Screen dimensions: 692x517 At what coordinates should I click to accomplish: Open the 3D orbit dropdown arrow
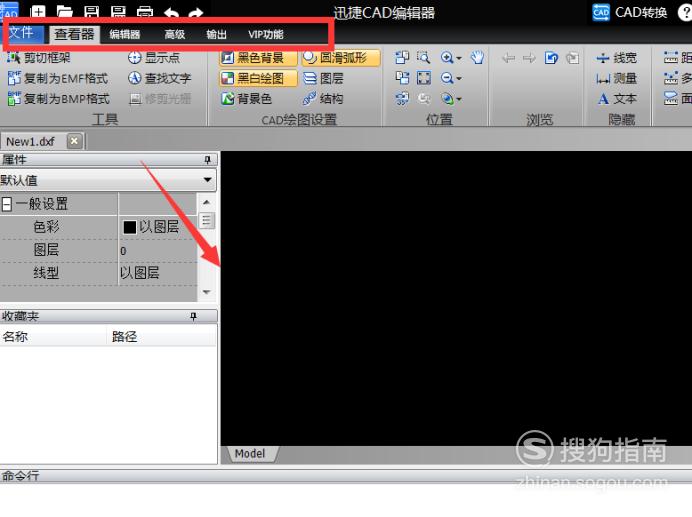click(x=459, y=99)
